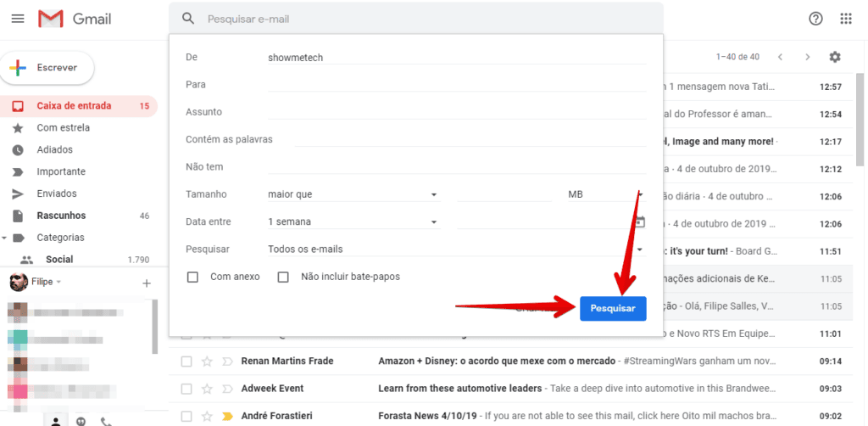
Task: Select the André Forastieri email checkbox
Action: [186, 416]
